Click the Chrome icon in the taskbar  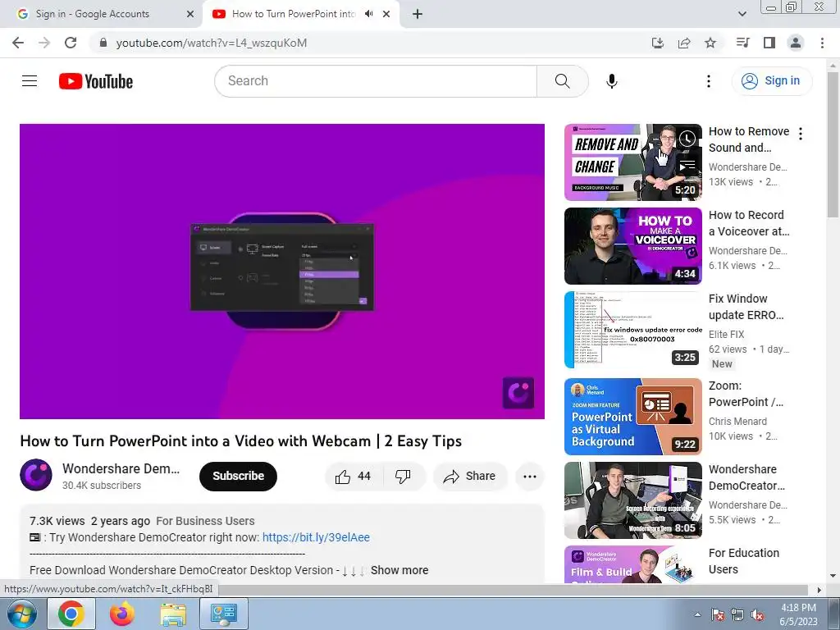pos(71,614)
